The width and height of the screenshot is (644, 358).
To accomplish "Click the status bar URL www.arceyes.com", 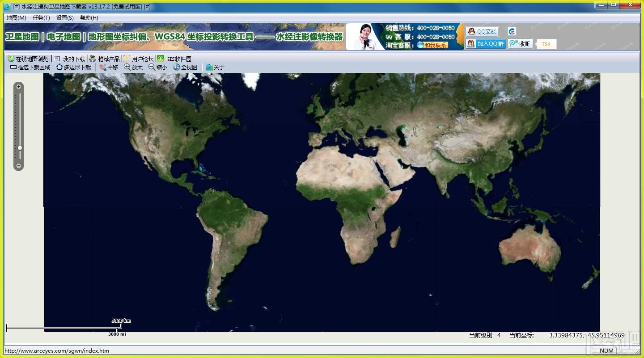I will [x=57, y=351].
